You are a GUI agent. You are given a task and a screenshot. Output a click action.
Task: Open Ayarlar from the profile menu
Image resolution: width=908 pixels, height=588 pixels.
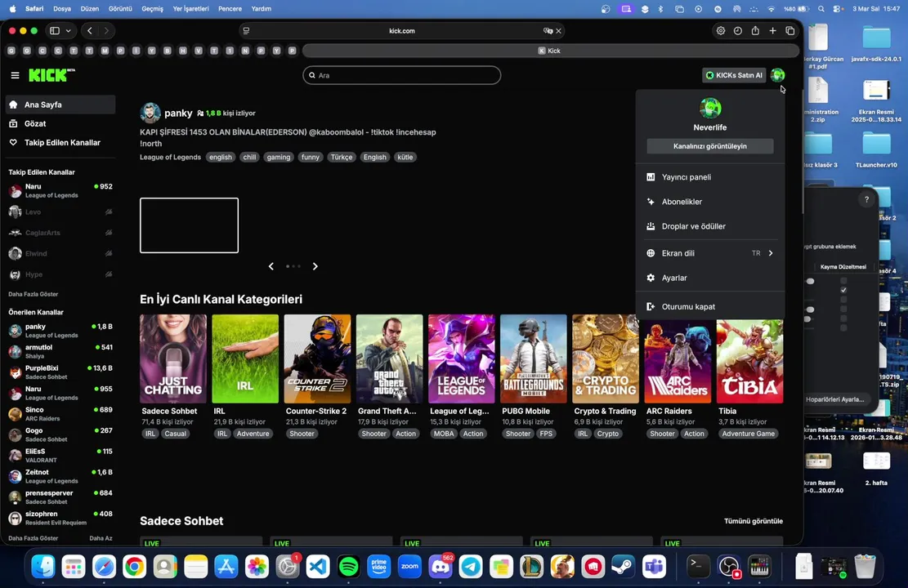(x=710, y=278)
